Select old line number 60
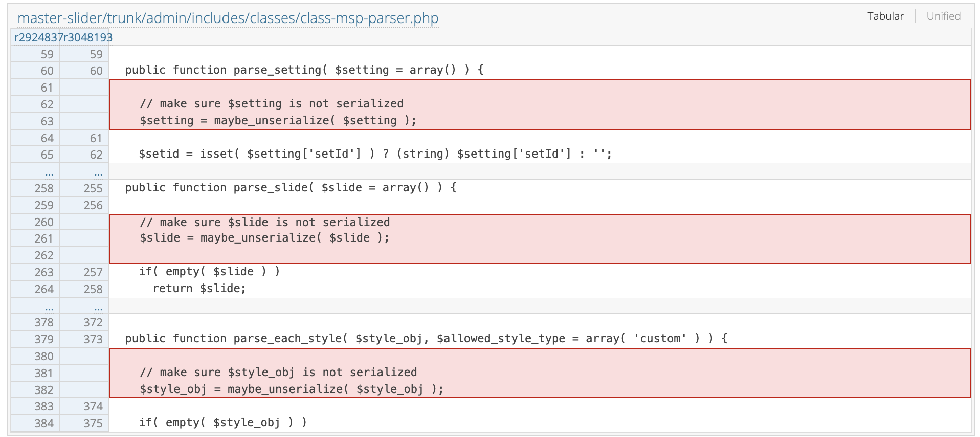The image size is (980, 437). click(x=47, y=71)
